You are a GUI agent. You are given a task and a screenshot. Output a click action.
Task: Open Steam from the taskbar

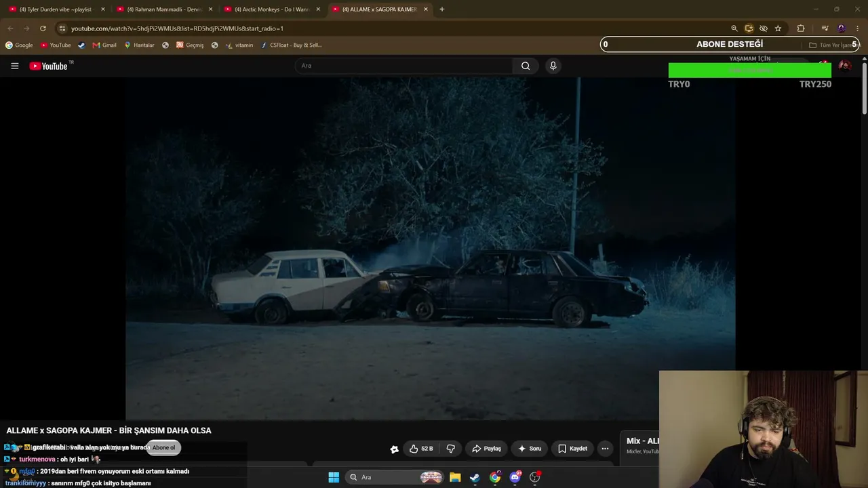pyautogui.click(x=475, y=477)
